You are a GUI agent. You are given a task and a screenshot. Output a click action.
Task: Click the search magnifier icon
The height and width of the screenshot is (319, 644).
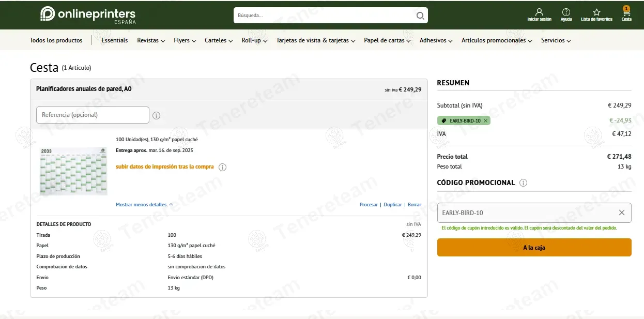pyautogui.click(x=421, y=16)
